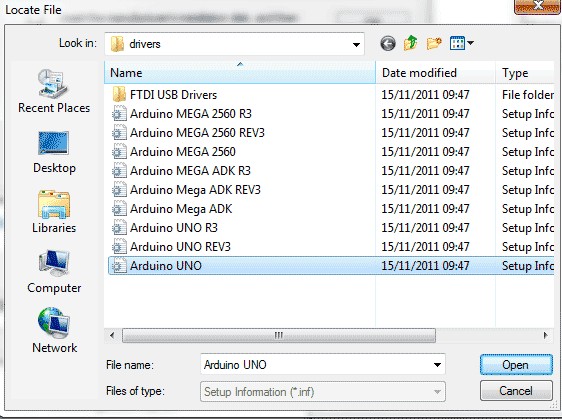Open the View menu icon
This screenshot has width=562, height=419.
(x=457, y=43)
